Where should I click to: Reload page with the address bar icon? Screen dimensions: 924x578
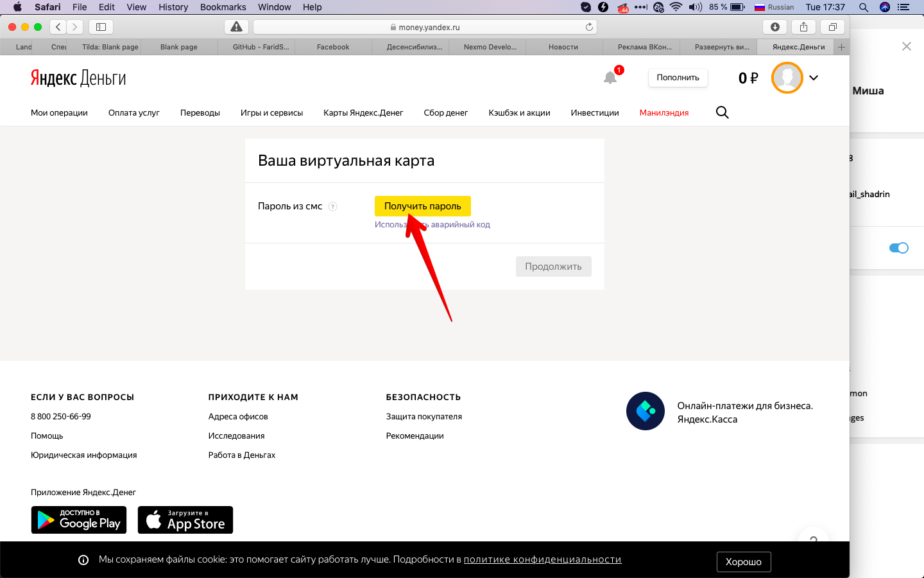(x=589, y=27)
